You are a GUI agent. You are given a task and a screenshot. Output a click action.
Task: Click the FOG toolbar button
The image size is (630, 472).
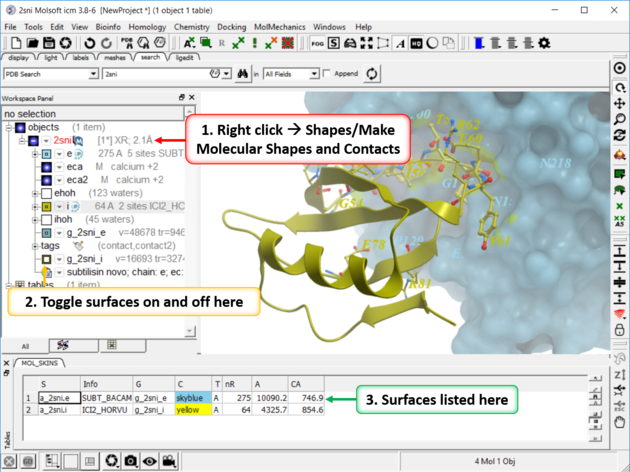[317, 43]
